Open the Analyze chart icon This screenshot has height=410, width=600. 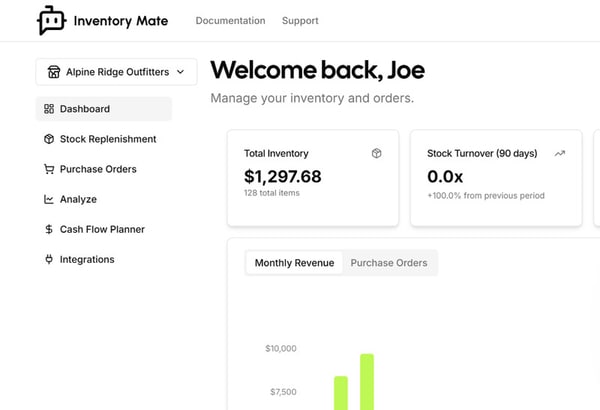pos(49,199)
